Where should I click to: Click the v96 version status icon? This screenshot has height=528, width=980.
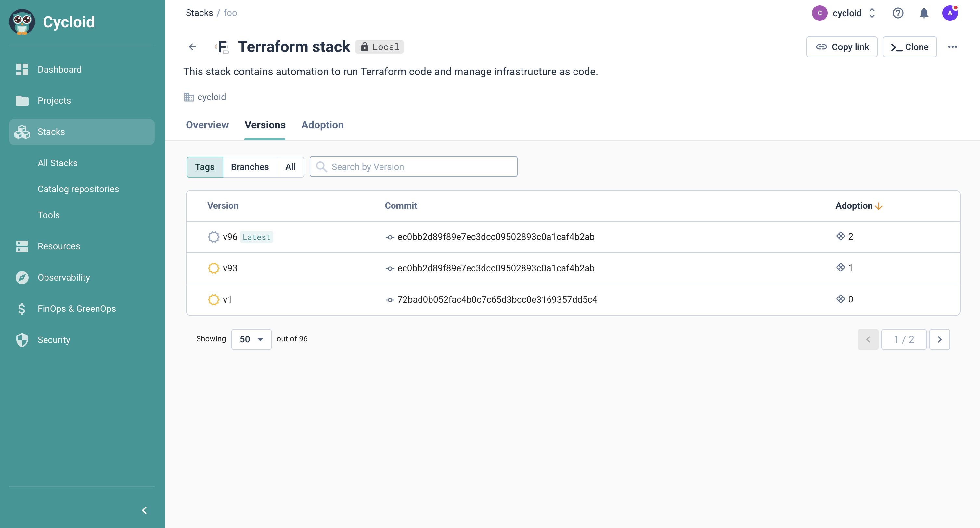click(214, 237)
